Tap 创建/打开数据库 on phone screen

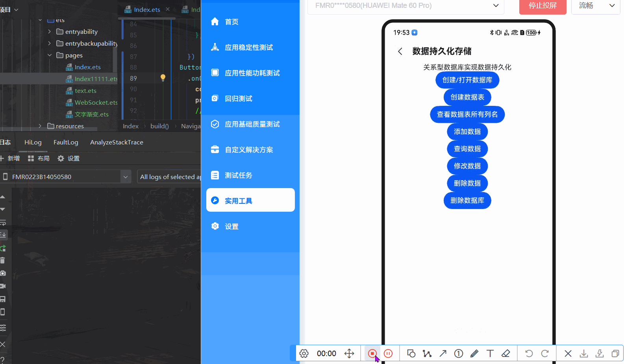coord(467,80)
